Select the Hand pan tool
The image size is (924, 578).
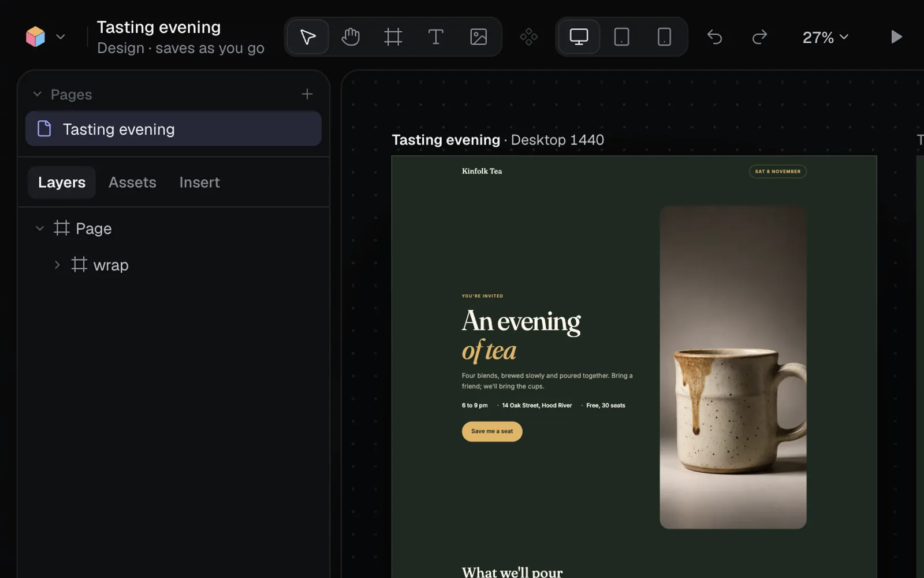[351, 37]
